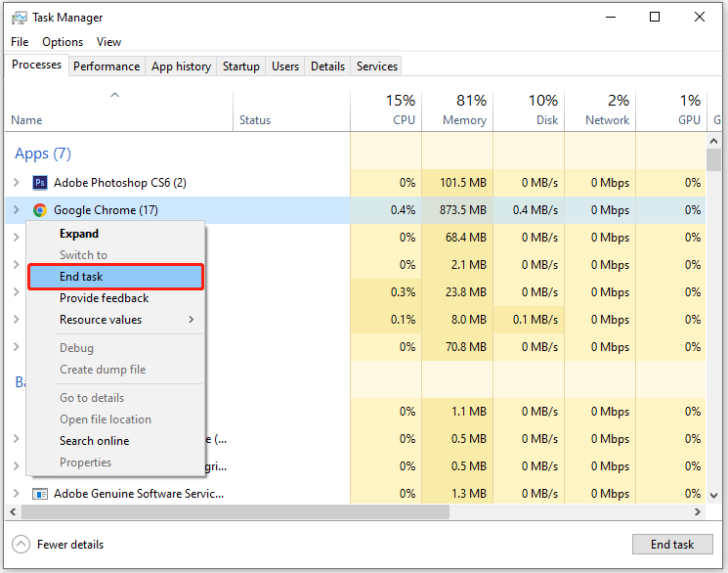The height and width of the screenshot is (573, 728).
Task: Click horizontal scrollbar left arrow
Action: coord(13,511)
